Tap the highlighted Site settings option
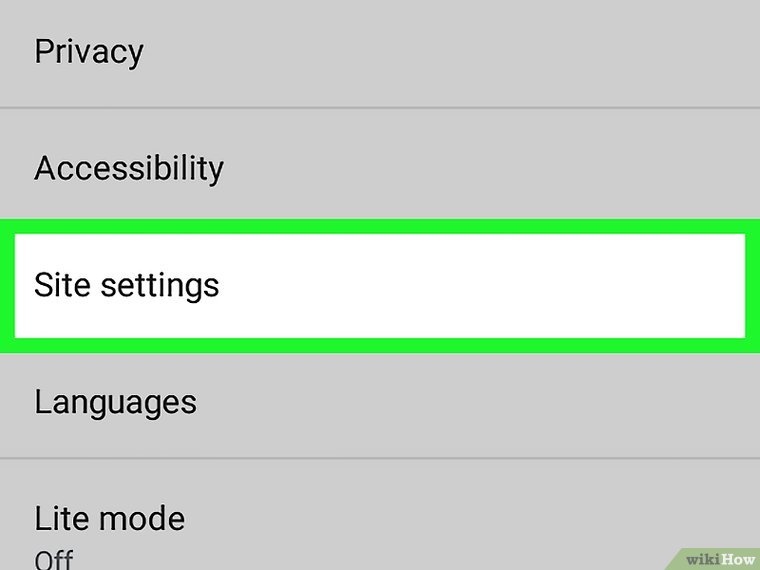Screen dimensions: 760x570 point(380,286)
